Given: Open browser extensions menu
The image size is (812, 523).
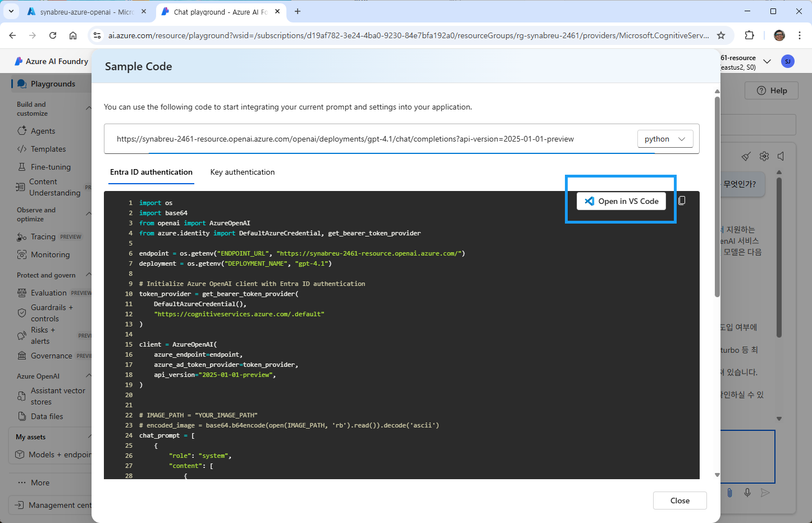Looking at the screenshot, I should coord(749,35).
